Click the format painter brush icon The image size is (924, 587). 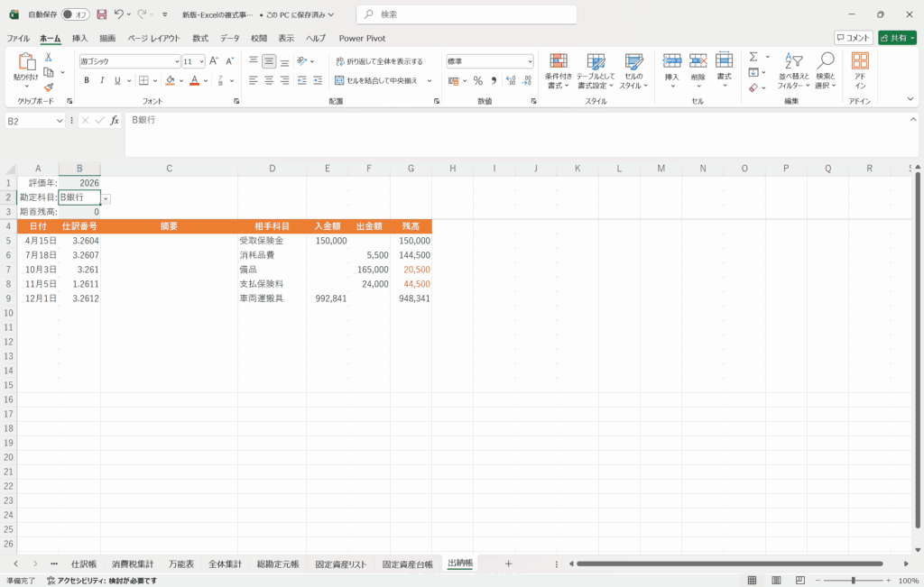coord(49,87)
